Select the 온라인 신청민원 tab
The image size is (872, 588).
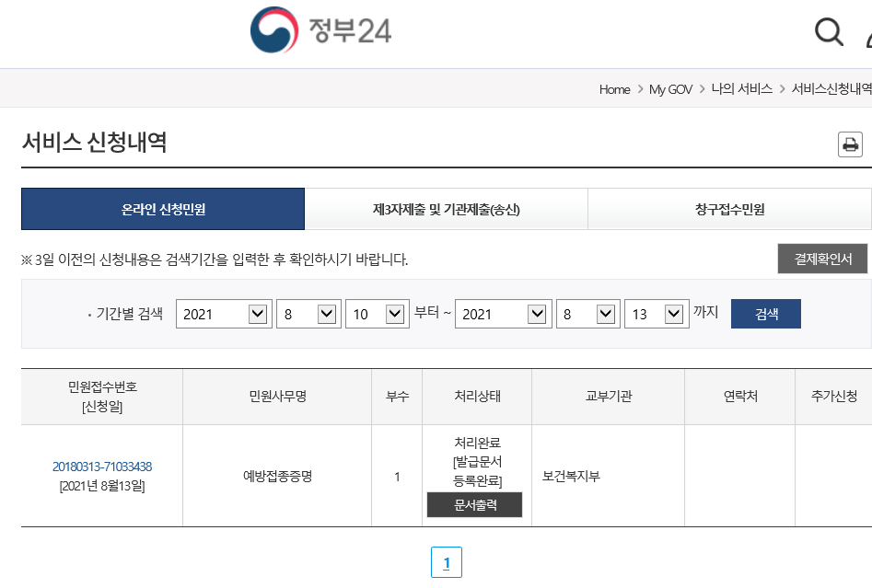[x=163, y=209]
